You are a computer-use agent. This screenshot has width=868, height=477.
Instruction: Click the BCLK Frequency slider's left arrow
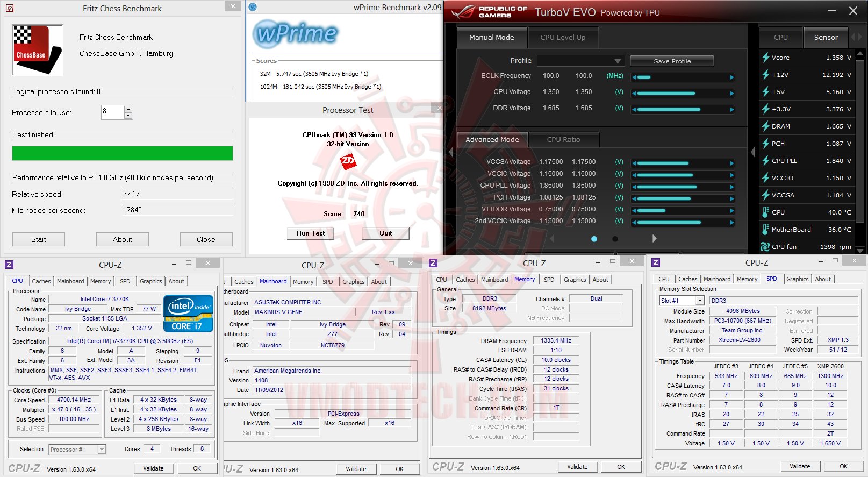point(634,77)
